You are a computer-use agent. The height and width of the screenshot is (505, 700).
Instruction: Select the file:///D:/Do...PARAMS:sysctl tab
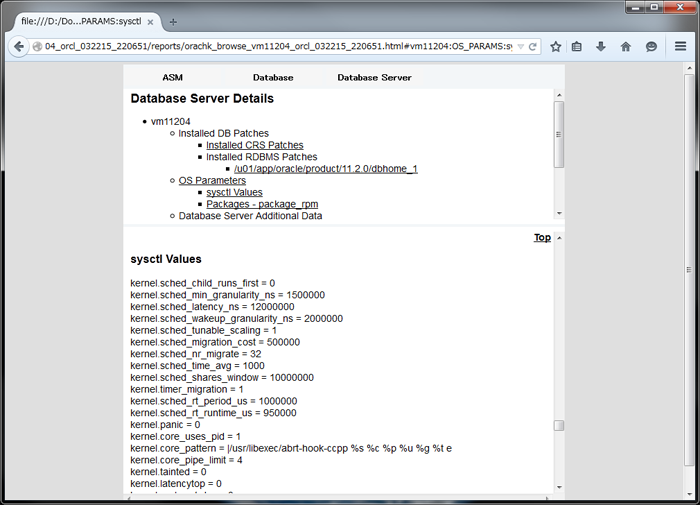pos(82,21)
